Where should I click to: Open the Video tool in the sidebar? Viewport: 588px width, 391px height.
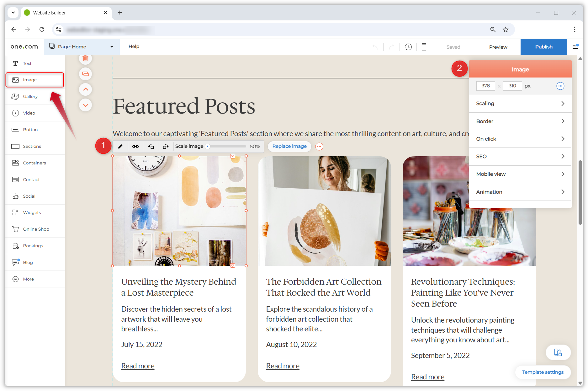tap(29, 113)
